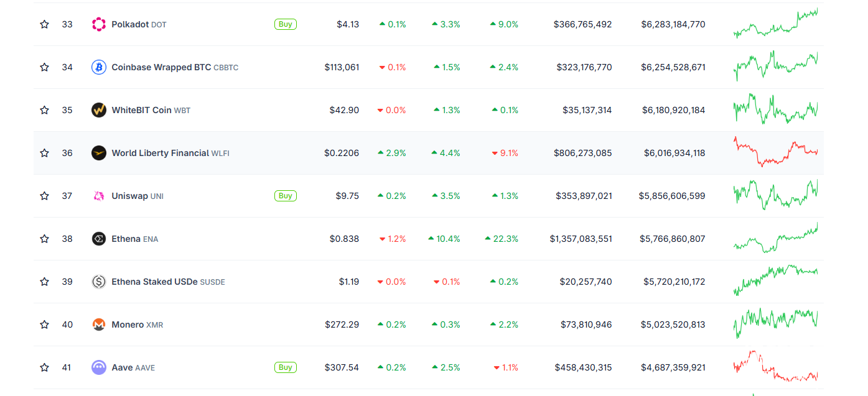868x396 pixels.
Task: Click Buy button in the Aave row
Action: [x=285, y=367]
